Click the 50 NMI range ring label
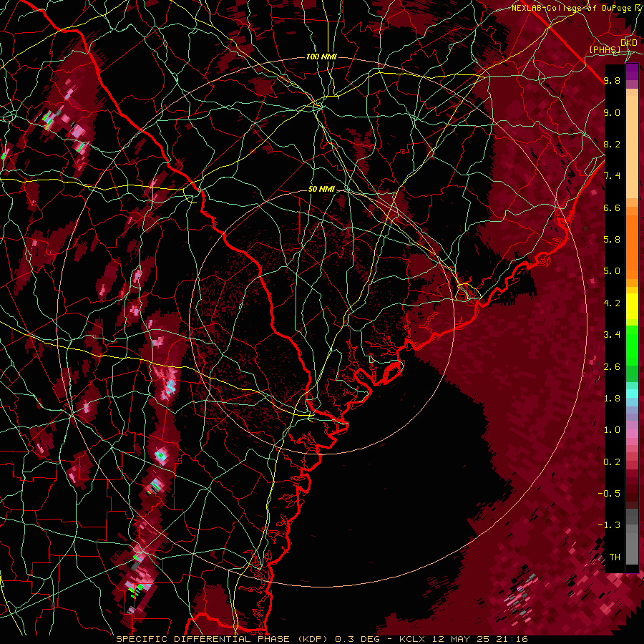644x644 pixels. pyautogui.click(x=321, y=190)
